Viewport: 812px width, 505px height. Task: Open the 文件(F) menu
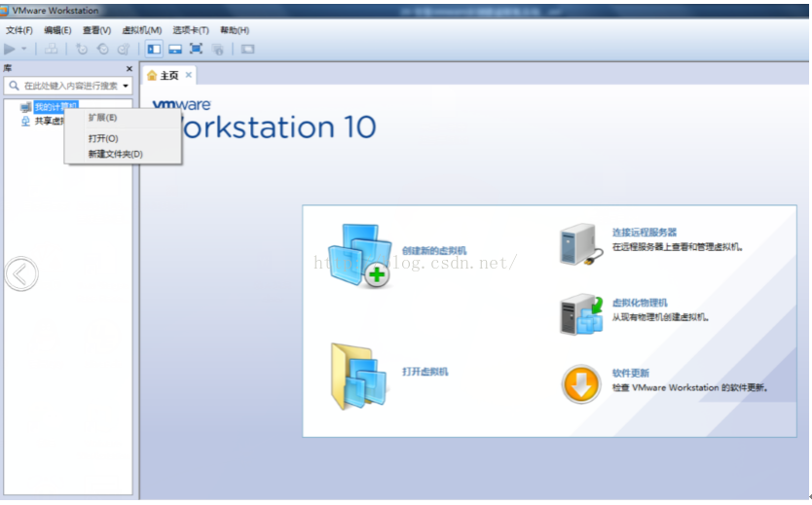click(19, 30)
